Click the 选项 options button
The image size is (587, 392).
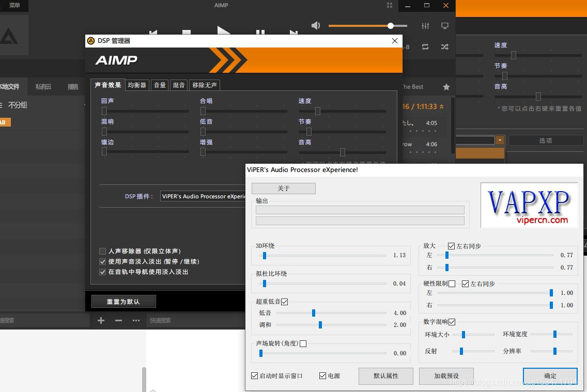(x=546, y=140)
